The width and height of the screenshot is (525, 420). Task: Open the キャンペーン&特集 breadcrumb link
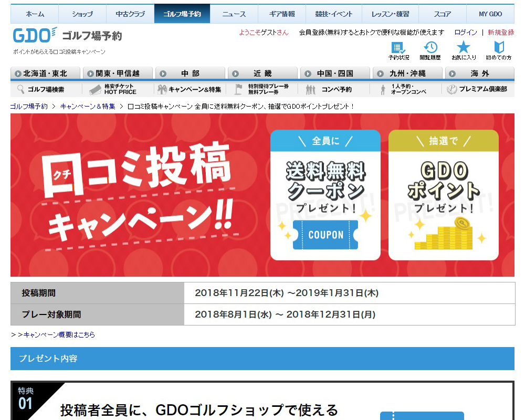(88, 107)
